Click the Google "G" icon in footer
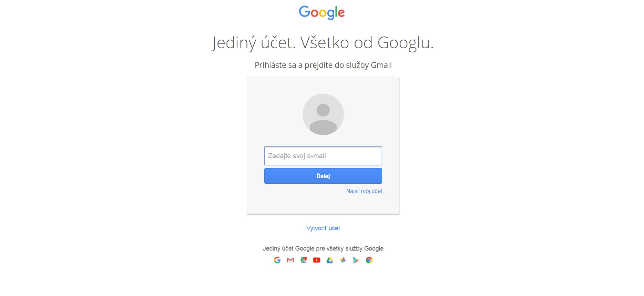The image size is (644, 296). coord(277,260)
